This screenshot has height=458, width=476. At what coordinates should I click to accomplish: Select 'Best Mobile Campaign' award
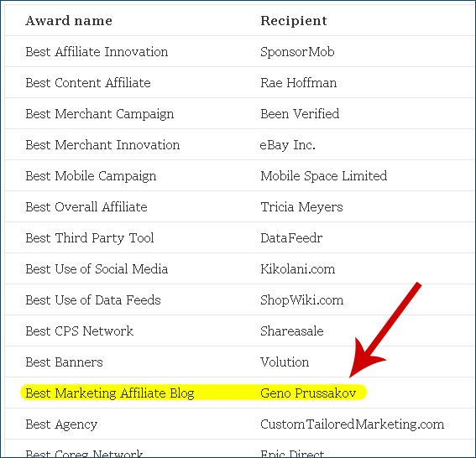(x=91, y=176)
